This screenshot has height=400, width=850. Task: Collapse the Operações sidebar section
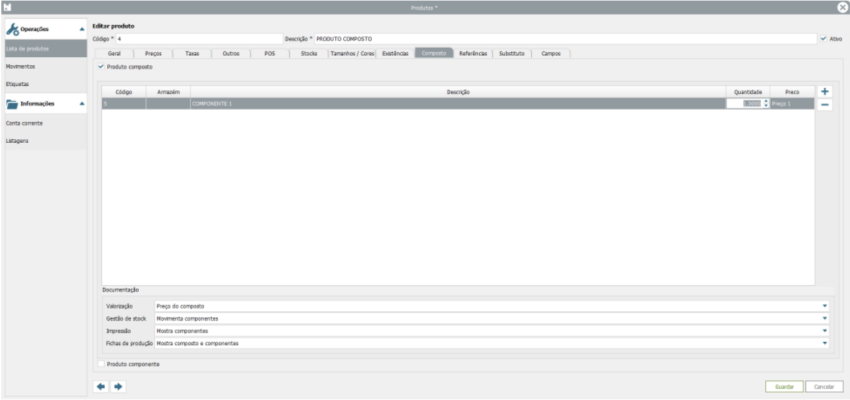pos(81,29)
